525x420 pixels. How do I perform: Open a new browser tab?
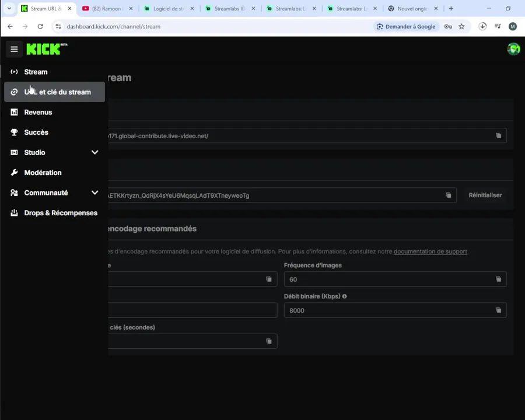click(451, 8)
